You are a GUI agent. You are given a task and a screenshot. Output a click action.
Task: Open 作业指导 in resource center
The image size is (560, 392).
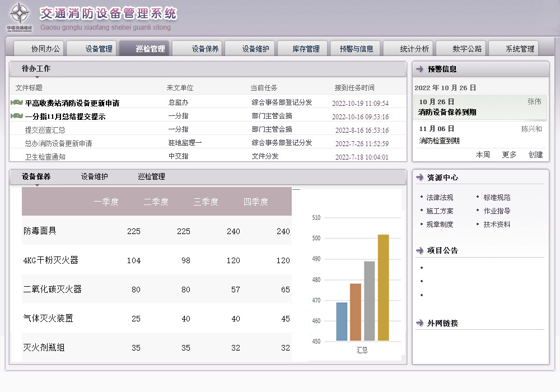click(497, 211)
